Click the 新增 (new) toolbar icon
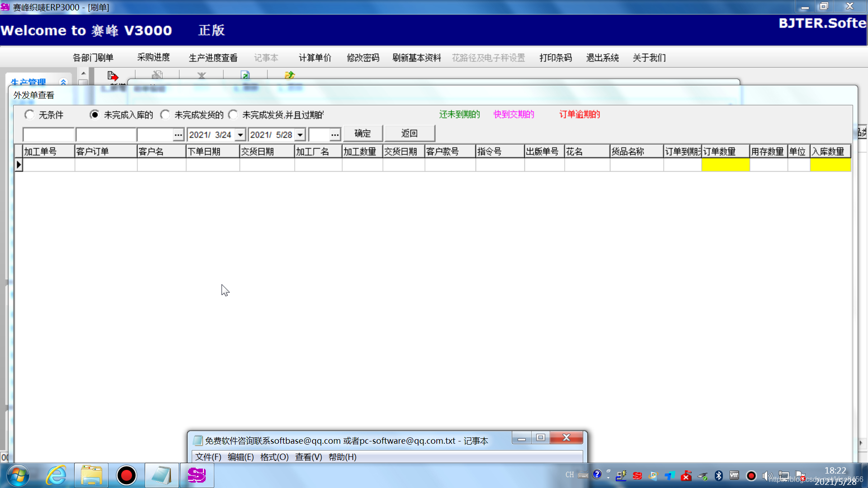Image resolution: width=868 pixels, height=488 pixels. pyautogui.click(x=113, y=76)
